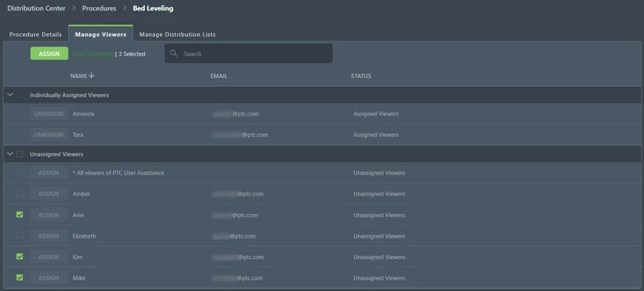Screen dimensions: 644x291
Task: Uncheck the checkbox for Ariel
Action: coord(19,214)
